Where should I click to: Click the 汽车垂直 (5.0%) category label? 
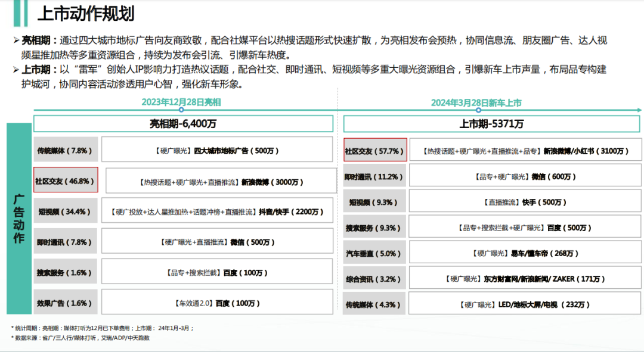374,253
